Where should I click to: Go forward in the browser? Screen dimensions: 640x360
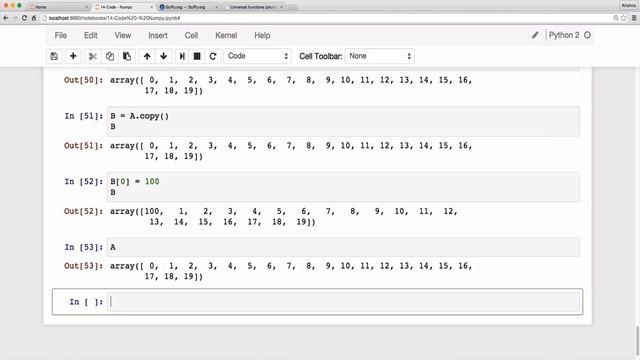click(15, 18)
